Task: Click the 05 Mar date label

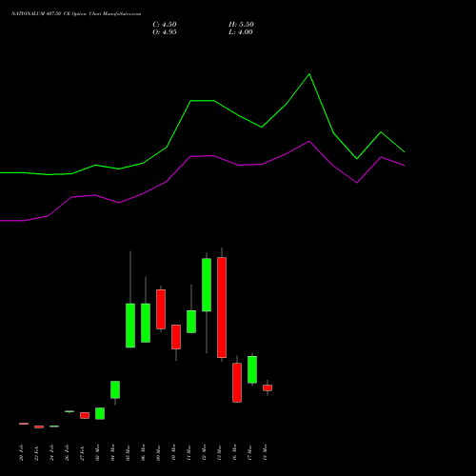Action: coord(128,453)
